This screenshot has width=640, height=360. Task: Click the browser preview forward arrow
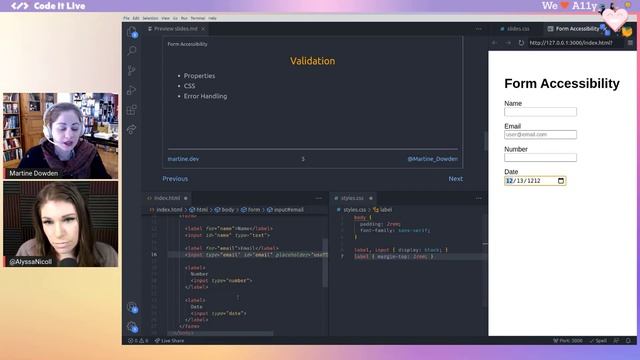point(508,43)
